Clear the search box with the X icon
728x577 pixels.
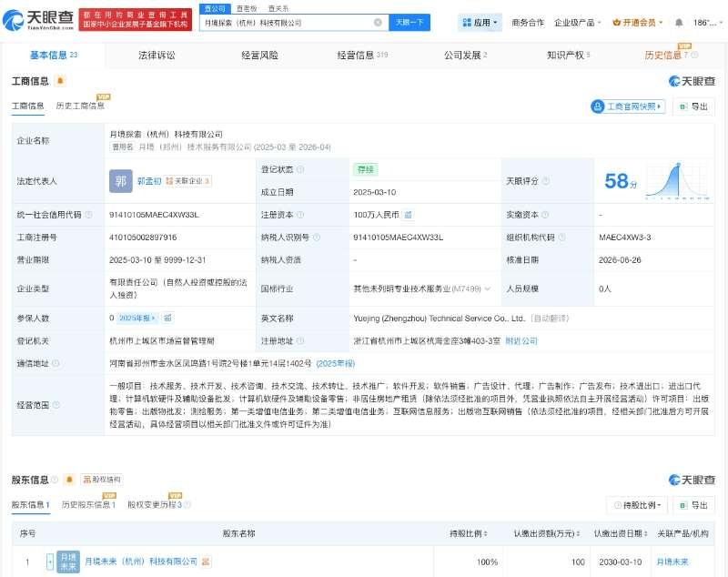tap(378, 22)
